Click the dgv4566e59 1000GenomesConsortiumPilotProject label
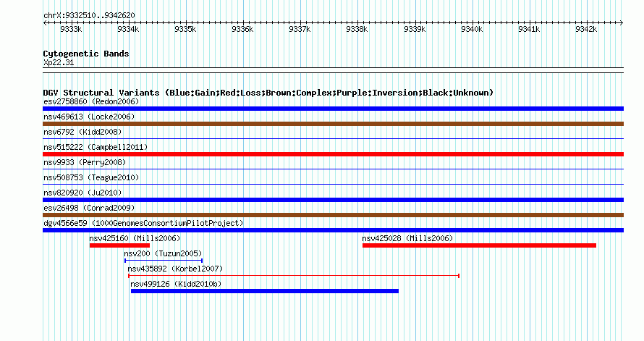The image size is (644, 341). (143, 223)
